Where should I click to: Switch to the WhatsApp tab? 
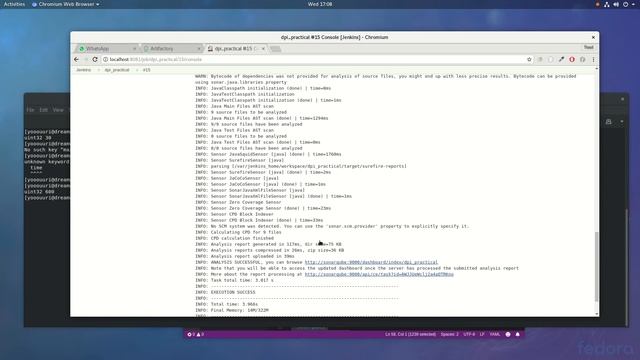click(x=106, y=49)
